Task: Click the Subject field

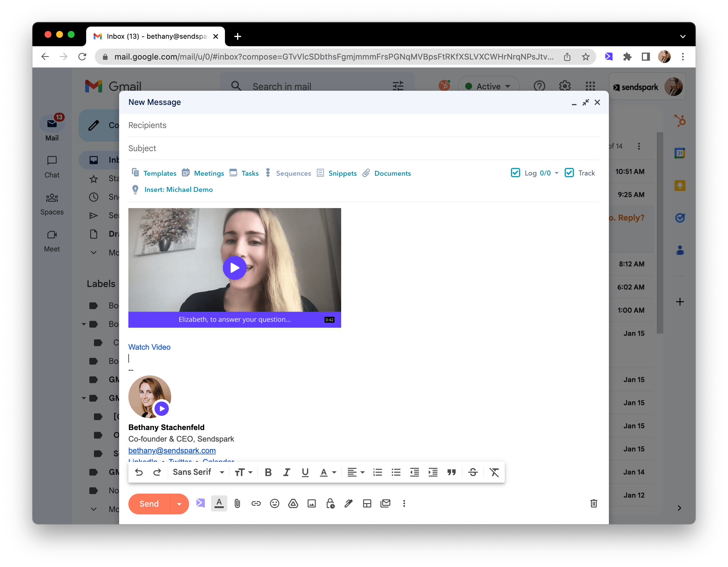Action: coord(364,148)
